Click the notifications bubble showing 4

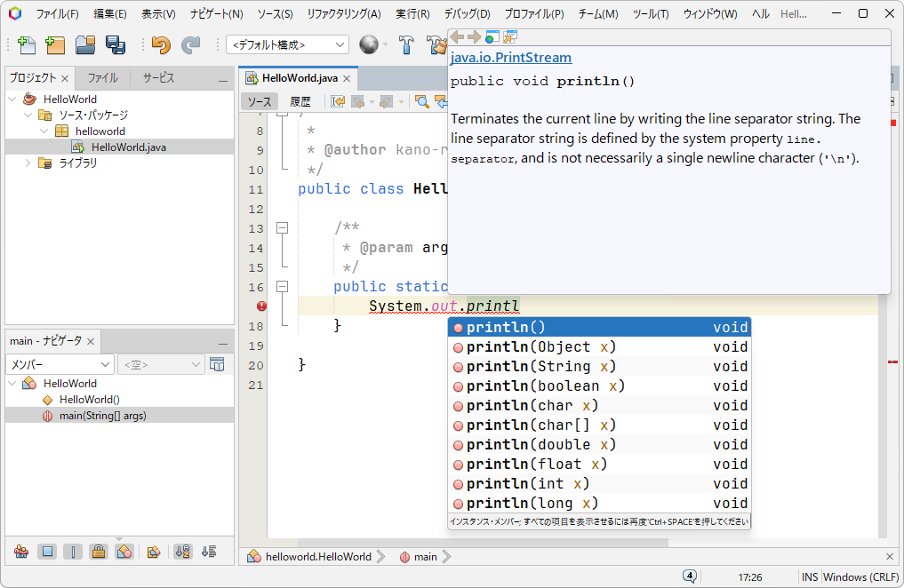(x=690, y=576)
